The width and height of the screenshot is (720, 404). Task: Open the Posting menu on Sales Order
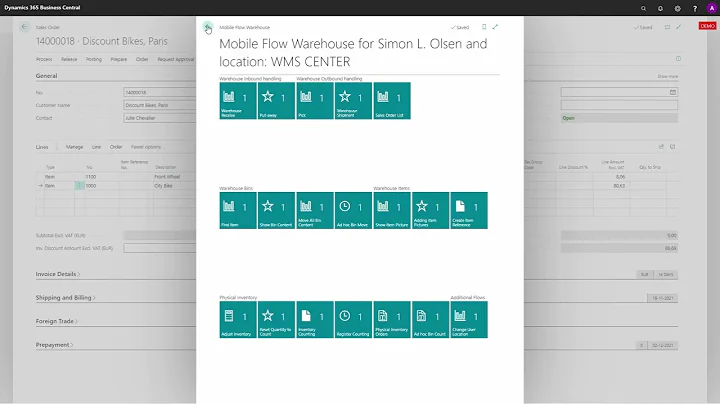(x=94, y=59)
